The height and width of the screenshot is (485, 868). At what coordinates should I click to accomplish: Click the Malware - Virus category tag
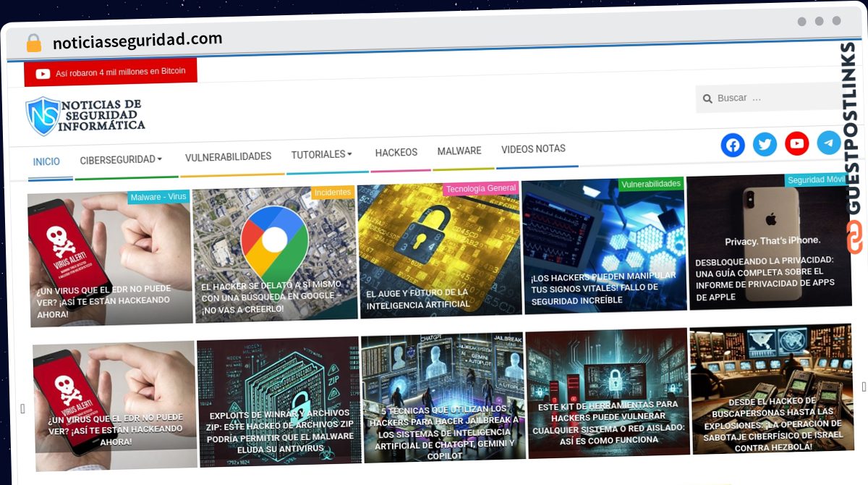coord(158,197)
